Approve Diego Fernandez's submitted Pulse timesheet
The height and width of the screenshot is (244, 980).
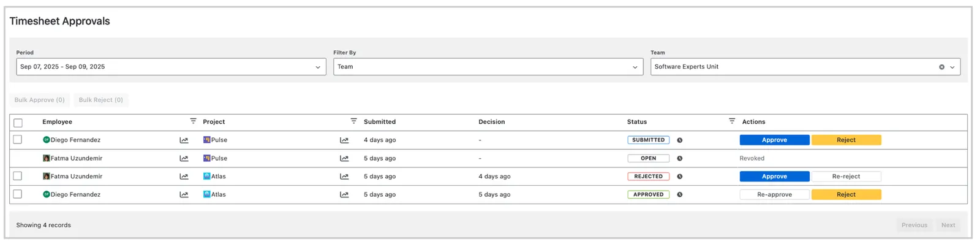pos(774,140)
